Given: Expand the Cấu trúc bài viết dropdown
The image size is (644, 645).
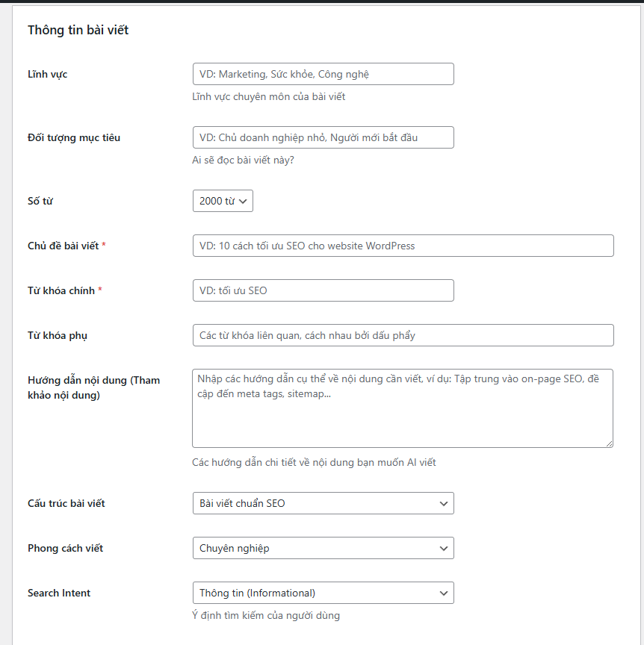Looking at the screenshot, I should click(323, 503).
